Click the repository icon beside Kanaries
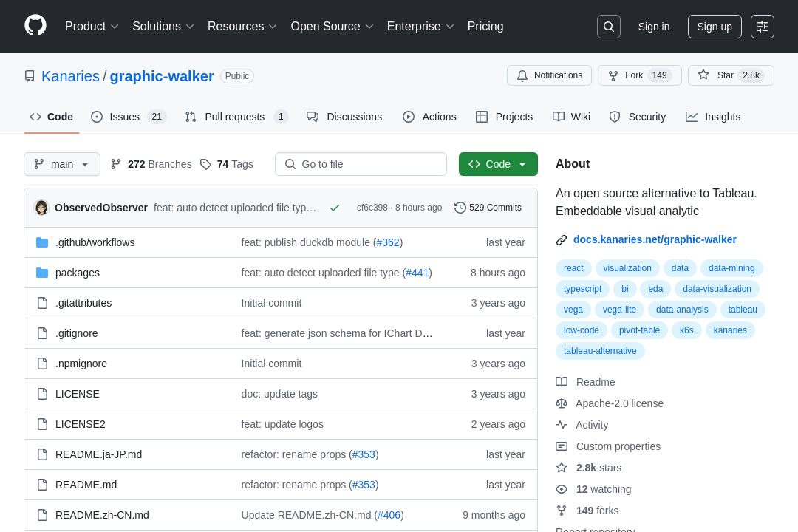Viewport: 798px width, 532px height. (x=30, y=76)
